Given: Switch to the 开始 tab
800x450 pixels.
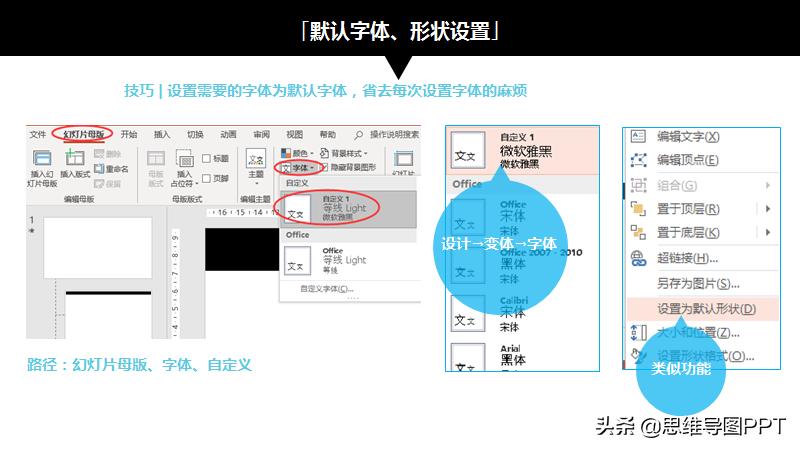Looking at the screenshot, I should [129, 134].
